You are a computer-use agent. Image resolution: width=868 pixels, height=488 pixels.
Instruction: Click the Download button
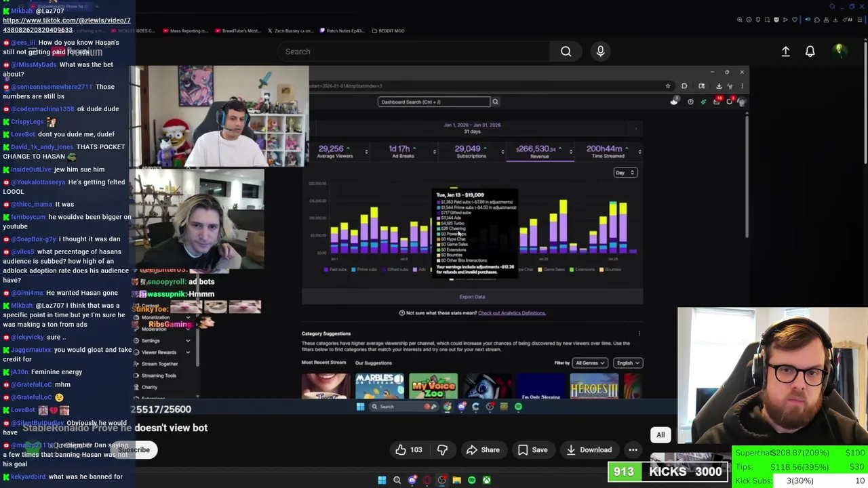tap(589, 450)
